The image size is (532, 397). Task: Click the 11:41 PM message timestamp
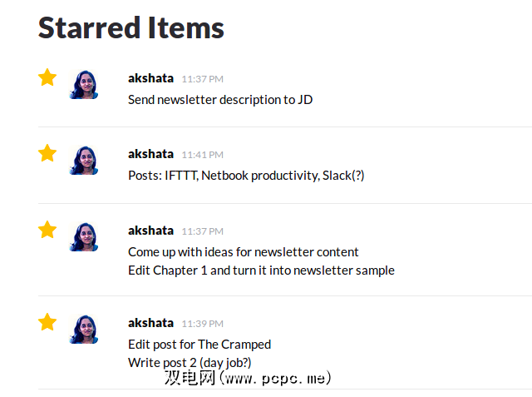[202, 155]
